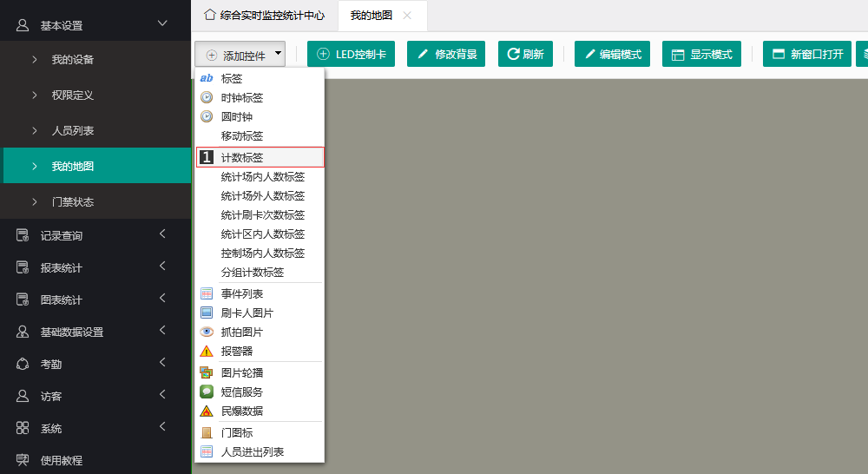868x474 pixels.
Task: Click the 新窗口打开 button
Action: tap(807, 54)
